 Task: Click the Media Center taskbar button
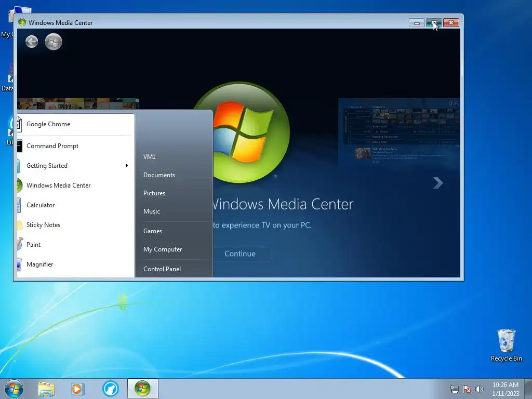pos(142,389)
